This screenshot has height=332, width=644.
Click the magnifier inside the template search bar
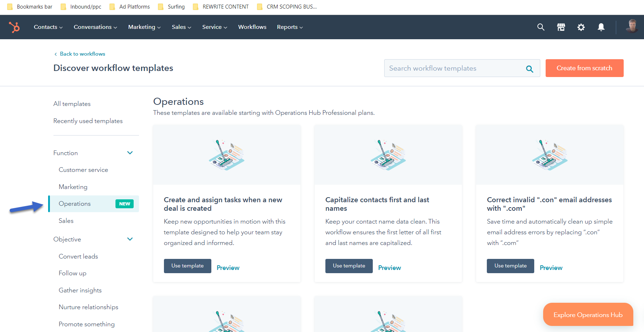(x=529, y=68)
